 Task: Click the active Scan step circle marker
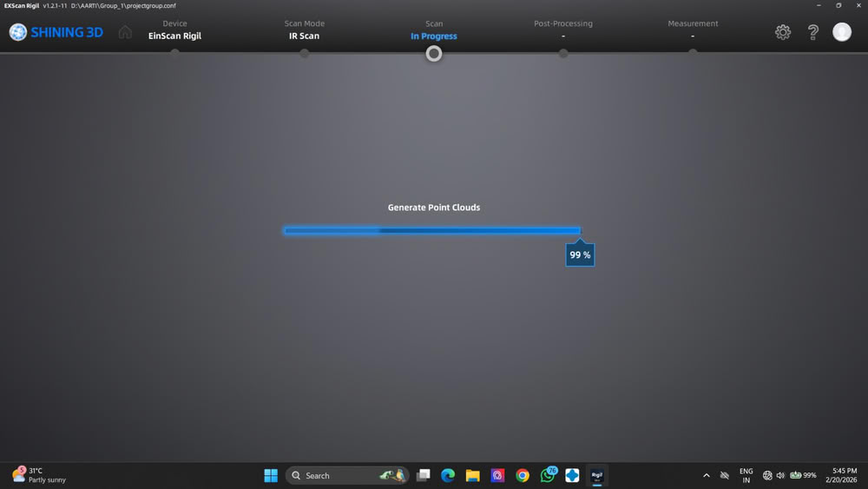(x=433, y=54)
